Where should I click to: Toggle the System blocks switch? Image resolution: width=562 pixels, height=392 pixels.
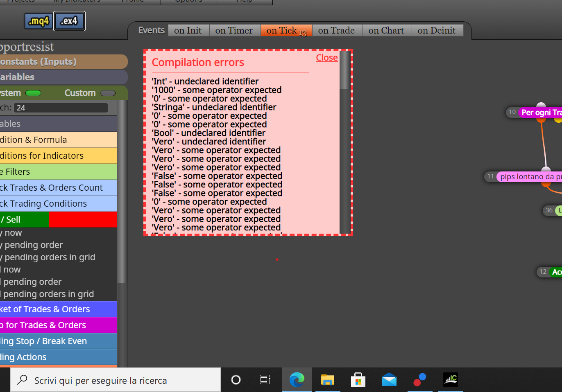[x=33, y=93]
